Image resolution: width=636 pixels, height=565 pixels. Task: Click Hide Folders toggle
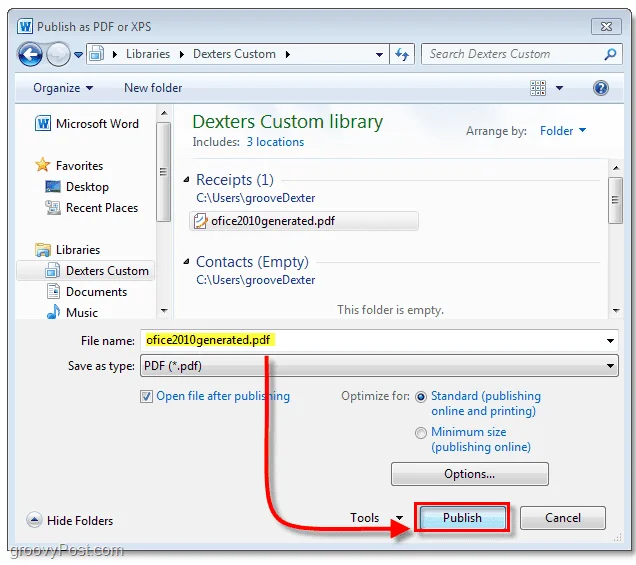pos(70,520)
